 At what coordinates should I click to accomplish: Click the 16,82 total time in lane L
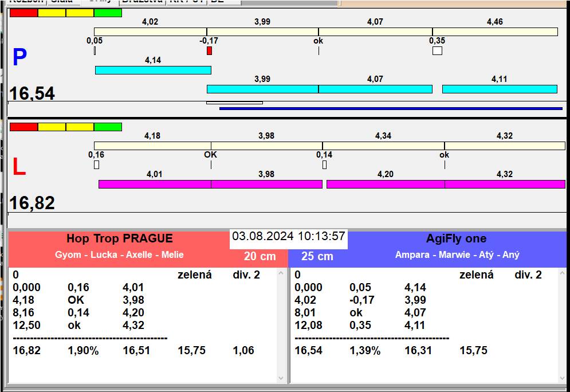click(x=33, y=203)
